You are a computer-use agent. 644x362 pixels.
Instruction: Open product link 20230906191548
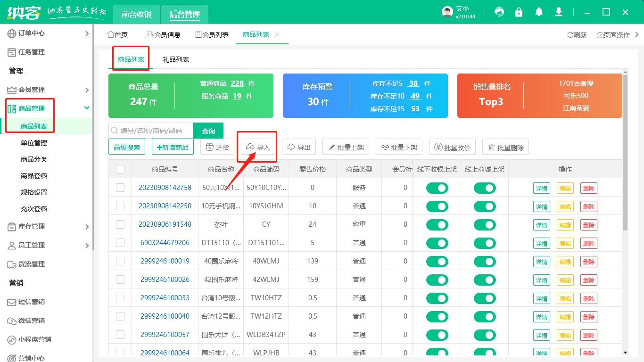[x=164, y=224]
